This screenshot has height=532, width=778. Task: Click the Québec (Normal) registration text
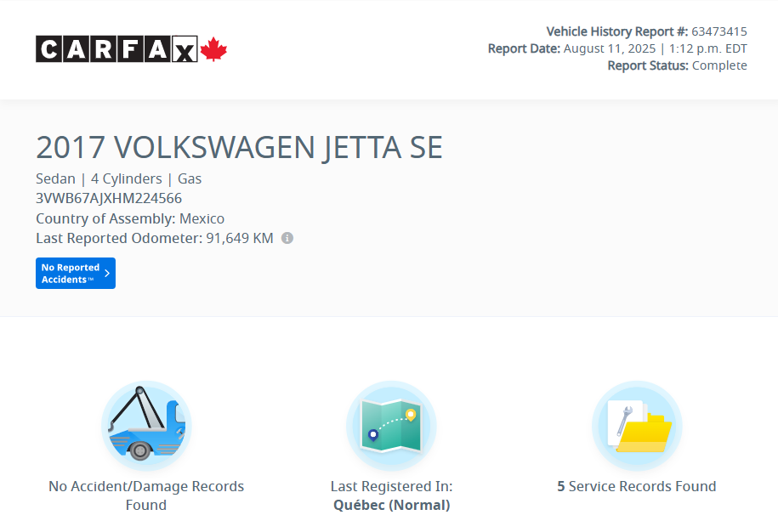pos(391,505)
